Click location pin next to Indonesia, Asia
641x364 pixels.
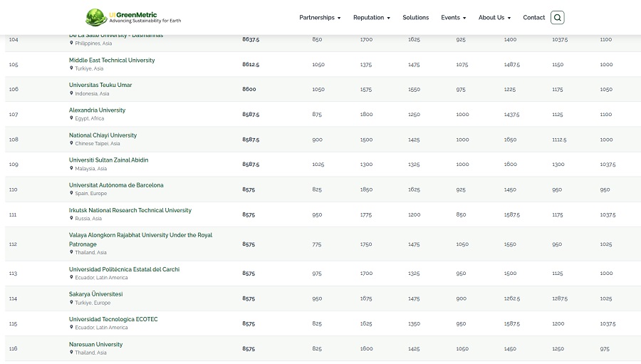[x=71, y=93]
